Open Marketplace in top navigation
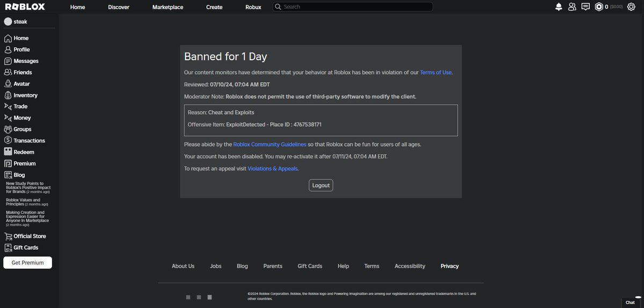Screen dimensions: 644x308 click(167, 7)
